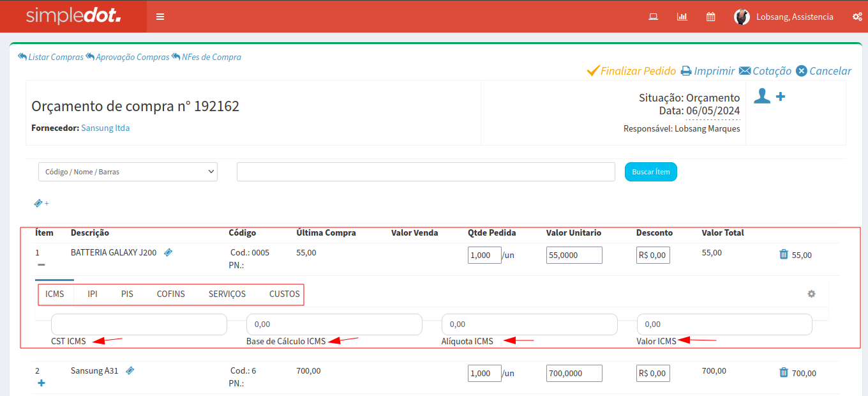Open the Código / Nome / Barras dropdown
Viewport: 868px width, 396px height.
click(x=128, y=172)
